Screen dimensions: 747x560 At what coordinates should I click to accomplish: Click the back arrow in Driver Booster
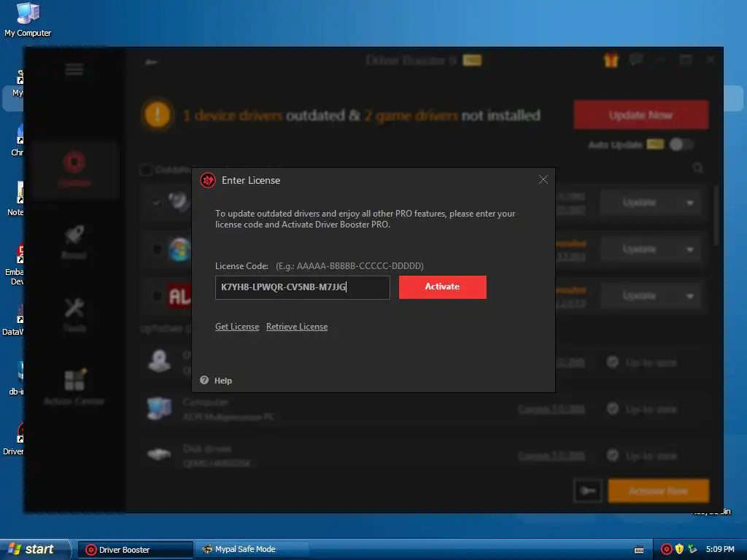pyautogui.click(x=152, y=62)
